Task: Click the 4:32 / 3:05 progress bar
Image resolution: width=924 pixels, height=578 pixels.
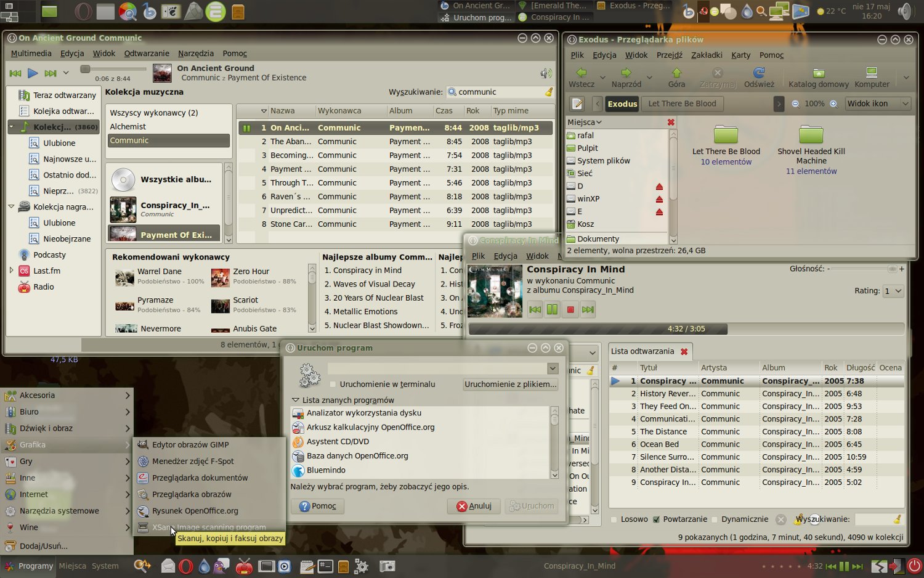Action: point(686,329)
